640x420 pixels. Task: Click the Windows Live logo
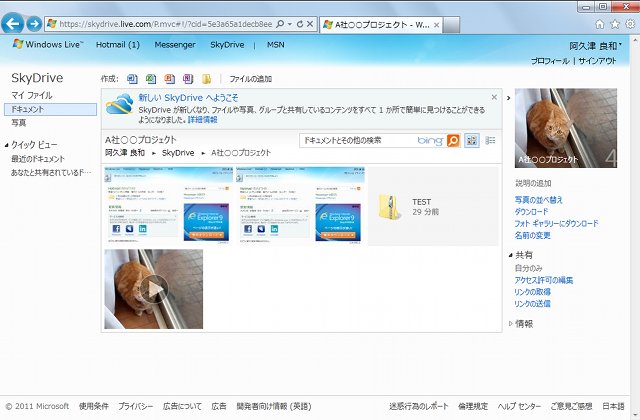48,44
